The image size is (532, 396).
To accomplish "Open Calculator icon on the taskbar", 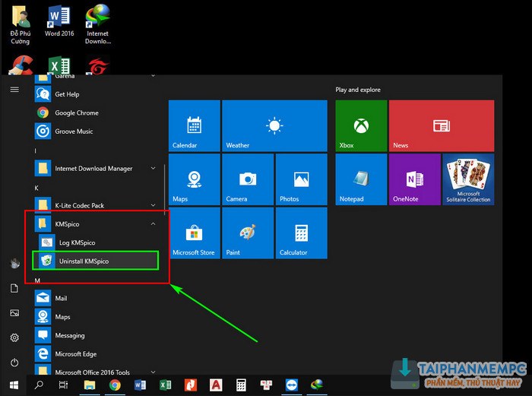I will pos(241,385).
